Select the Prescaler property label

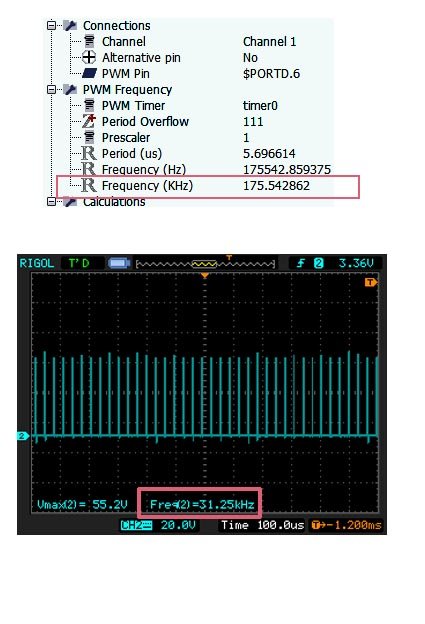126,138
